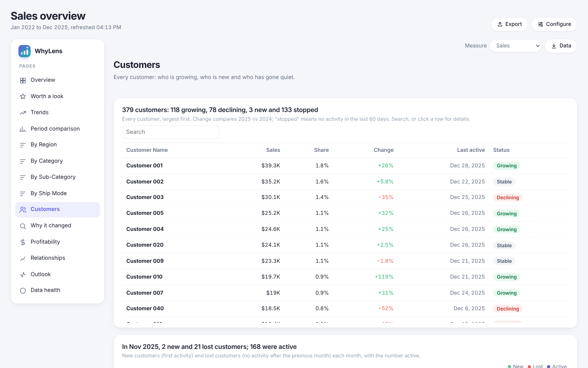The image size is (588, 368).
Task: Open the Period comparison page
Action: pyautogui.click(x=57, y=129)
